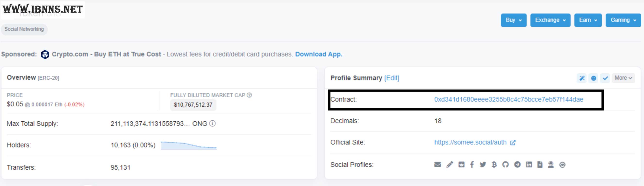Open the GitHub profile icon

[505, 164]
